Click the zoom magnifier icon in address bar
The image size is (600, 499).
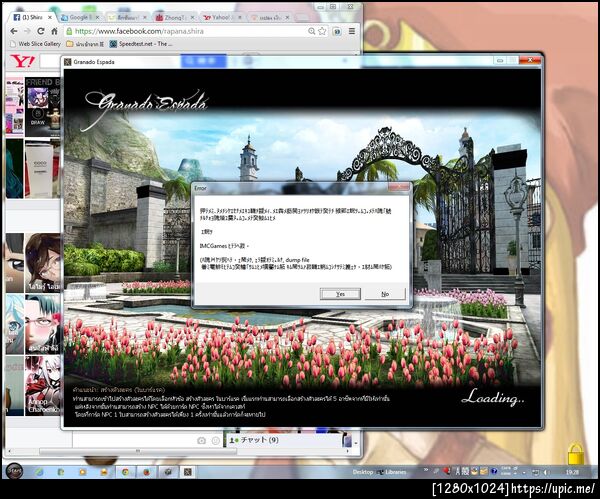(x=312, y=31)
